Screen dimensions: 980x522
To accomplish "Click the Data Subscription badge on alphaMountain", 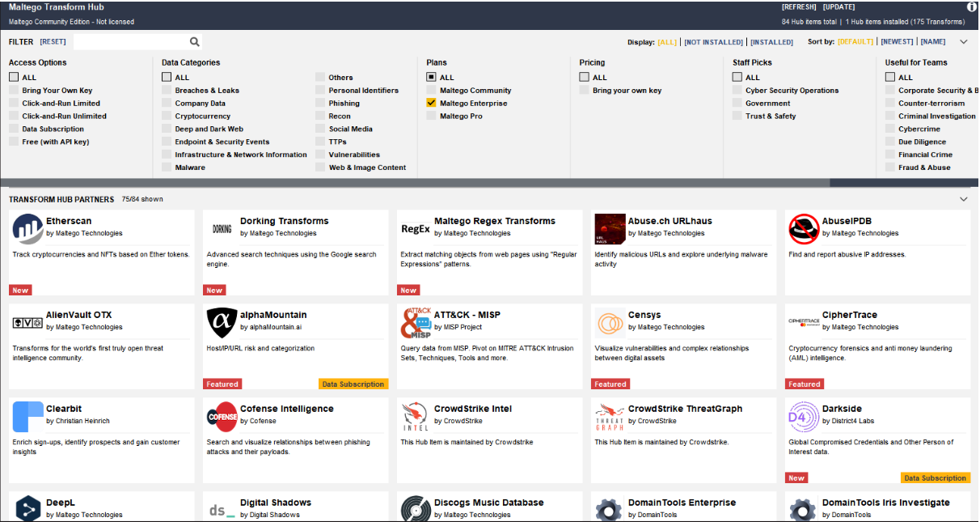I will (x=353, y=384).
